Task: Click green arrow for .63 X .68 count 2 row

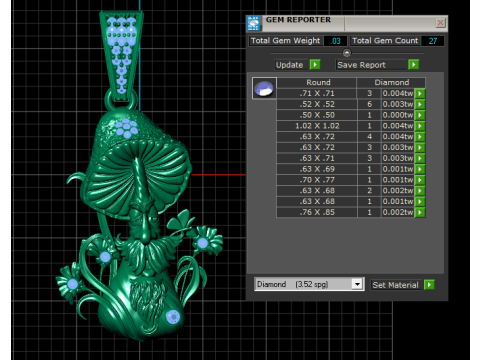Action: [420, 191]
